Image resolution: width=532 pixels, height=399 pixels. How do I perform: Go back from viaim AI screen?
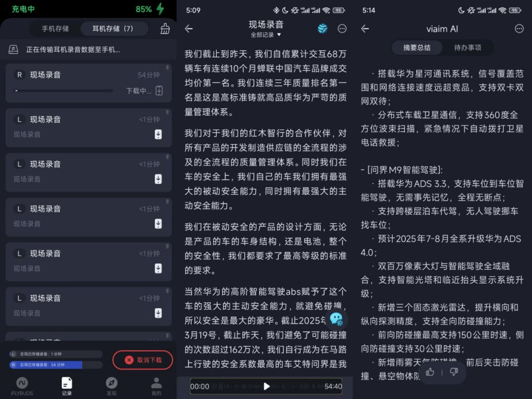click(365, 29)
